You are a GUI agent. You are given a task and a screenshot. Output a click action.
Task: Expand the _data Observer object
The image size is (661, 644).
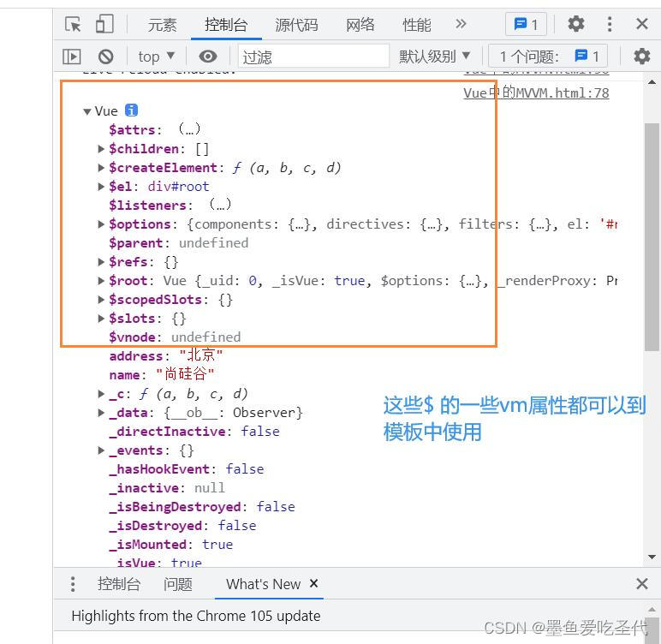pyautogui.click(x=101, y=413)
